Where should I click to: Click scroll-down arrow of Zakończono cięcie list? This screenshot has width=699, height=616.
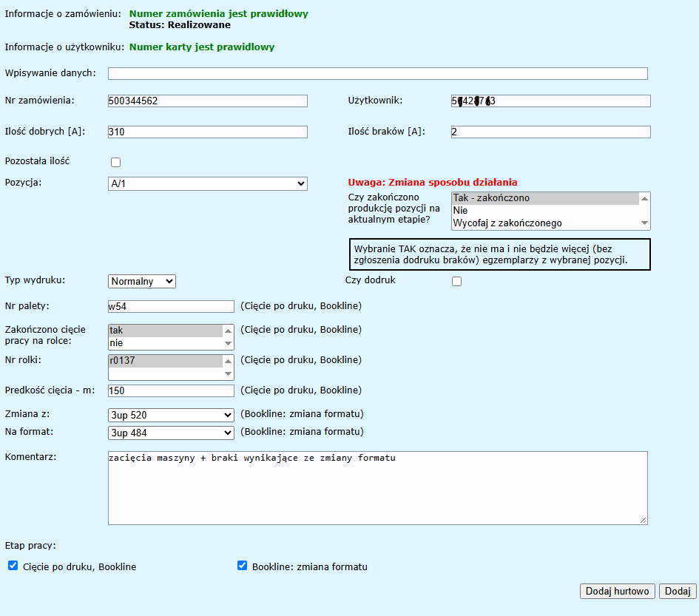click(x=228, y=343)
